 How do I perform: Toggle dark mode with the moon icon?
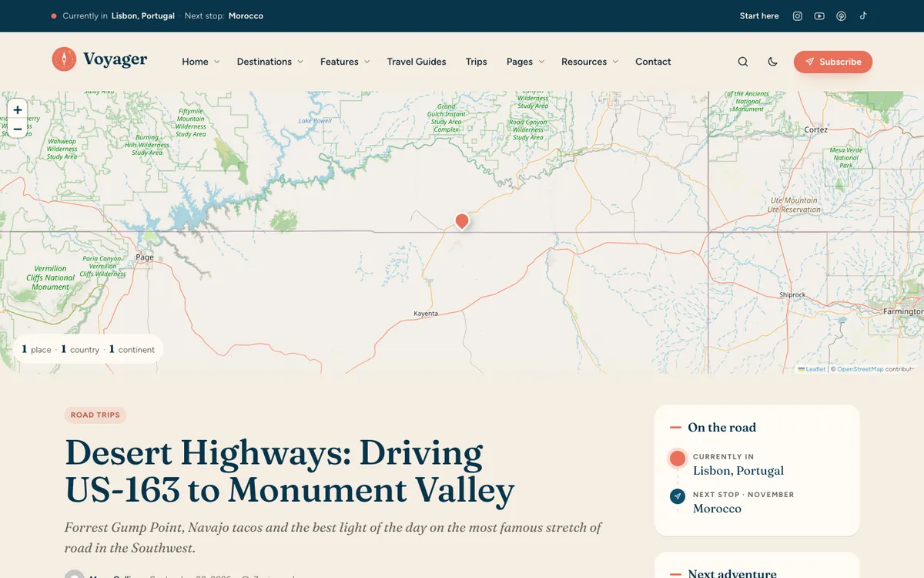(773, 62)
